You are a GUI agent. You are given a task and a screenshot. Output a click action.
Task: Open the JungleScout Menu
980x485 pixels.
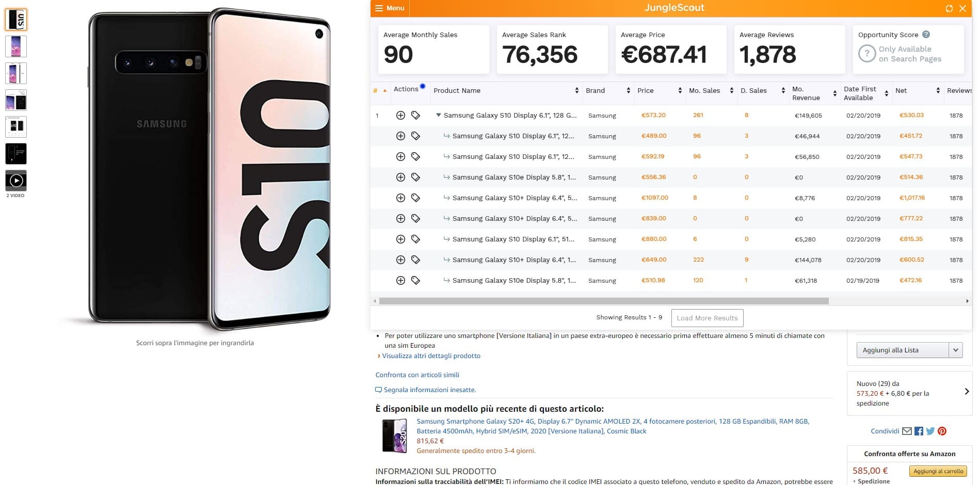tap(390, 8)
